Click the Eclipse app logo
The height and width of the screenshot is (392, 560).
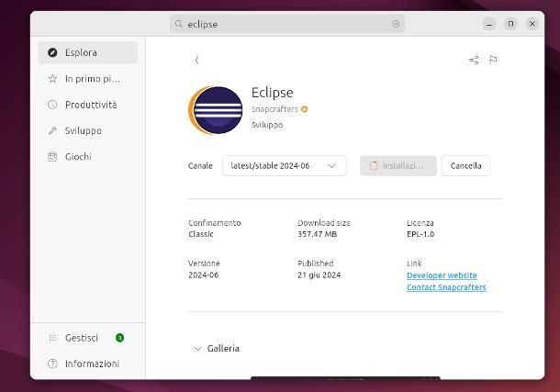[x=216, y=110]
